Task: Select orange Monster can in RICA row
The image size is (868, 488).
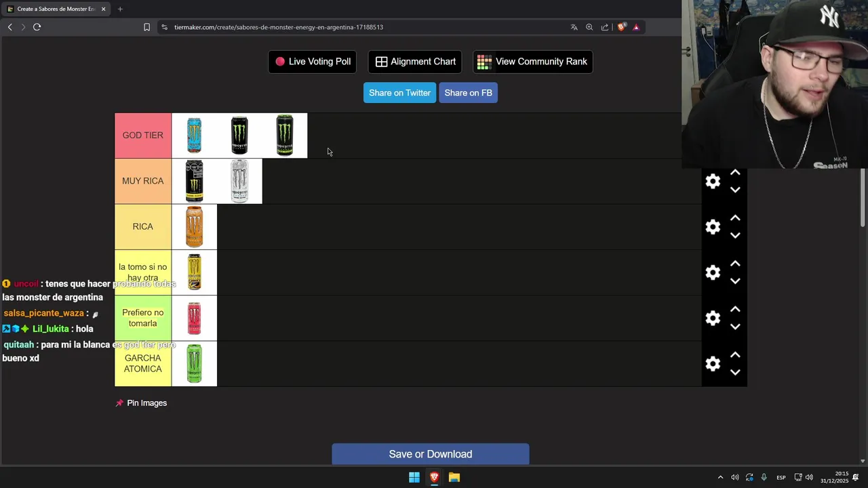Action: tap(194, 226)
